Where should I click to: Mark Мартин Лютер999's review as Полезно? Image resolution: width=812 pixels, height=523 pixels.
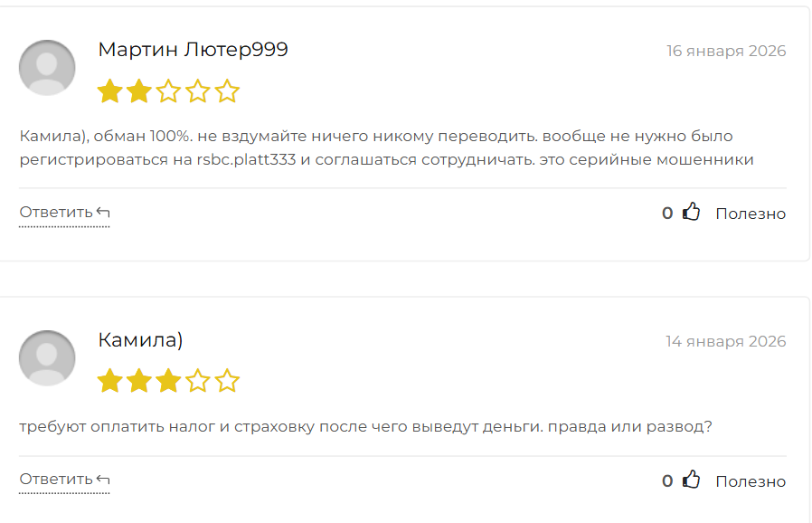(751, 214)
